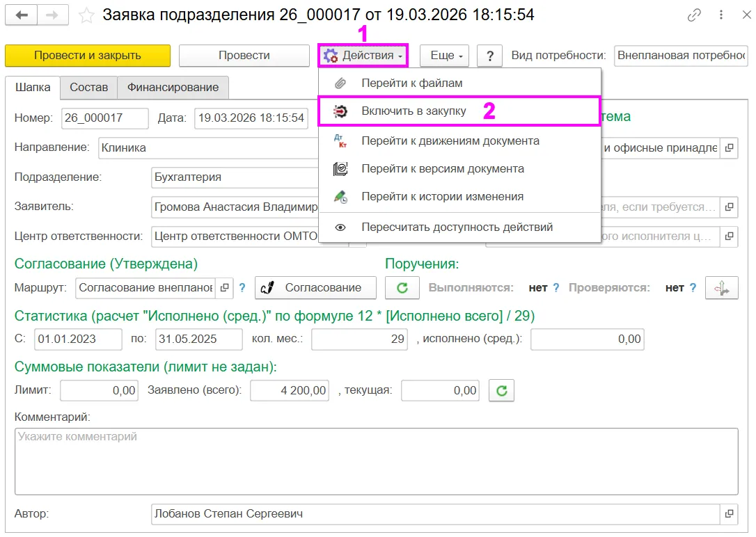Click Пересчитать доступность действий
The height and width of the screenshot is (537, 756).
[459, 227]
